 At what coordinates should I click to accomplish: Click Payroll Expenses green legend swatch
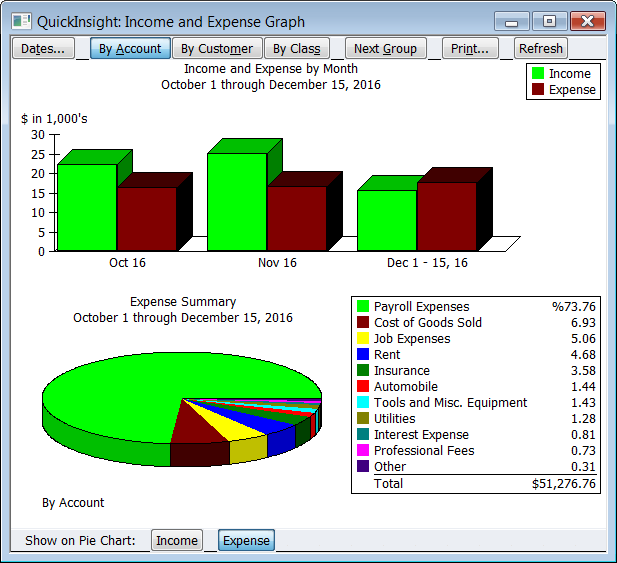[x=363, y=307]
